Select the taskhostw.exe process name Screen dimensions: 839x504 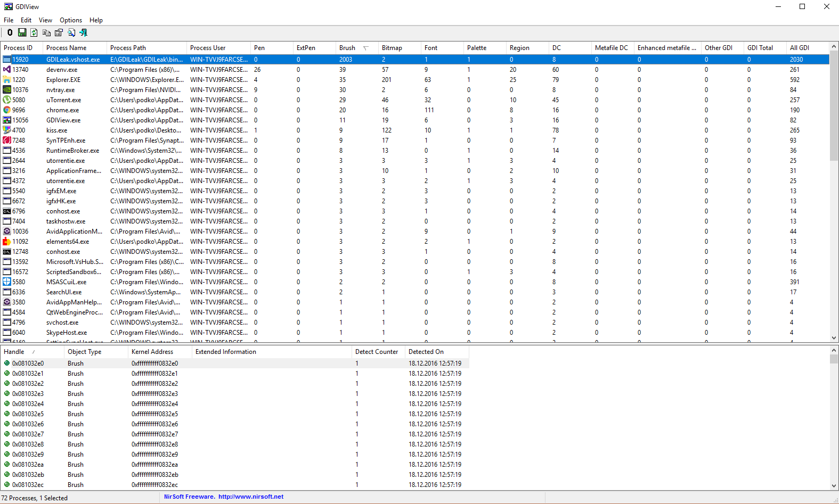coord(66,221)
